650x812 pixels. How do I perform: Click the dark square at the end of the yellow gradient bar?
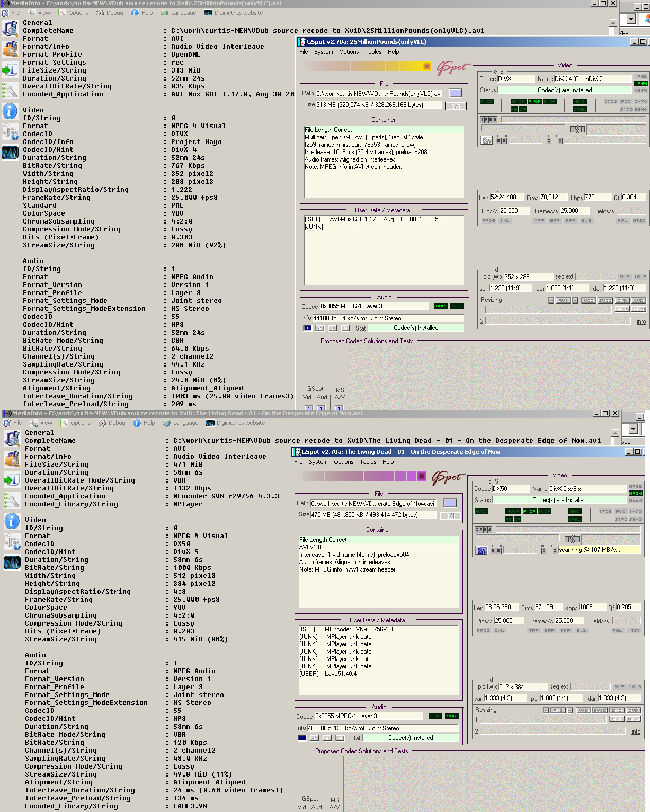coord(427,66)
